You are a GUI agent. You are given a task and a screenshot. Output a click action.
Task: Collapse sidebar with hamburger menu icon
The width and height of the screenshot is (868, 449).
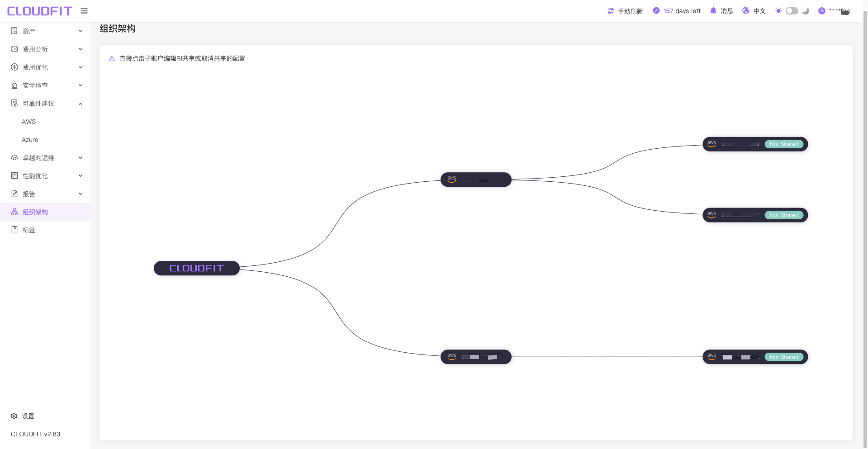[84, 10]
